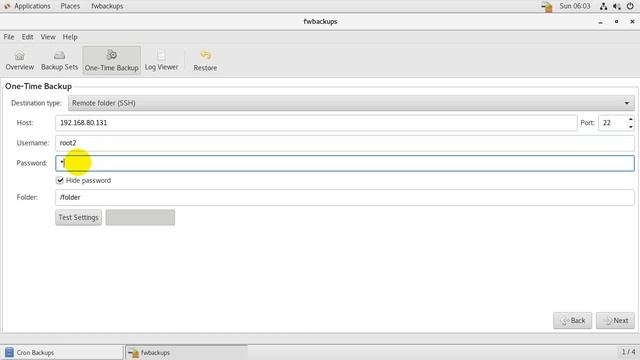
Task: Select the One-Time Backup toolbar icon
Action: coord(111,60)
